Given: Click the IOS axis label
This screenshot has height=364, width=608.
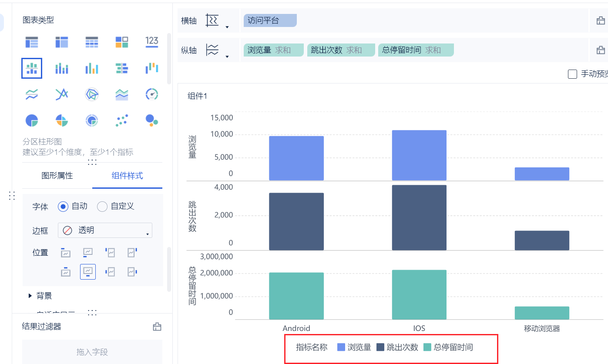Looking at the screenshot, I should pos(419,328).
